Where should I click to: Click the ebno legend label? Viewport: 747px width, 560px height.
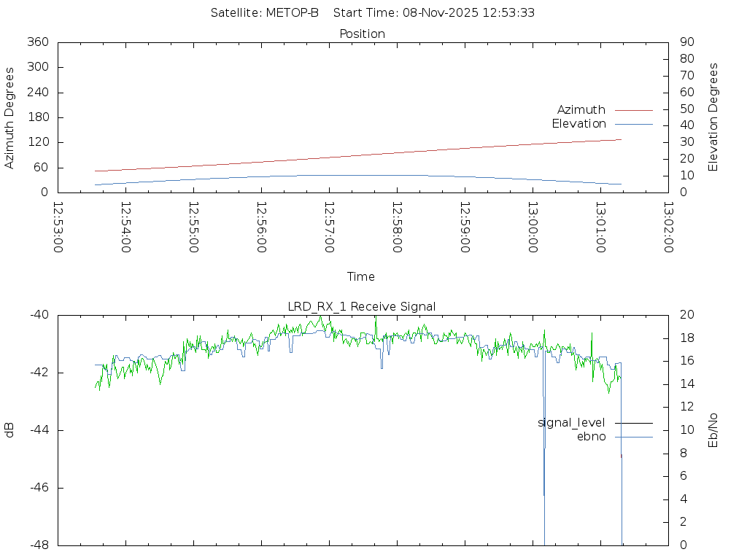click(x=591, y=437)
